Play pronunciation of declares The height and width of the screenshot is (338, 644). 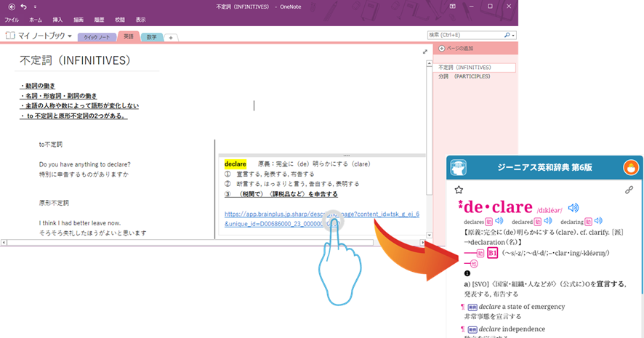click(x=499, y=221)
